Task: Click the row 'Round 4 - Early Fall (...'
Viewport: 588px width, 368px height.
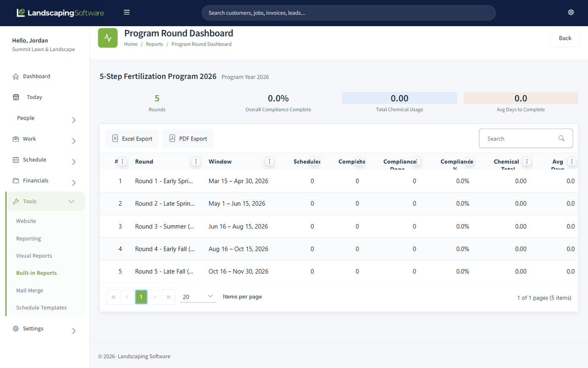Action: (339, 249)
